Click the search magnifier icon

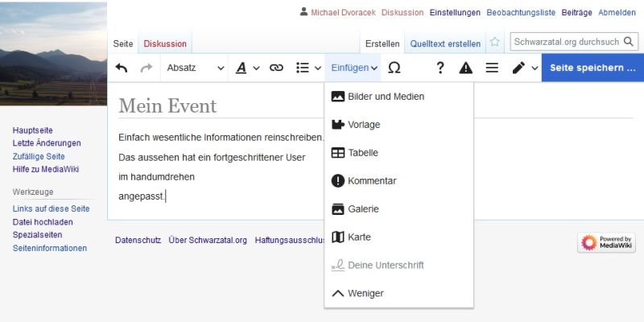click(628, 42)
